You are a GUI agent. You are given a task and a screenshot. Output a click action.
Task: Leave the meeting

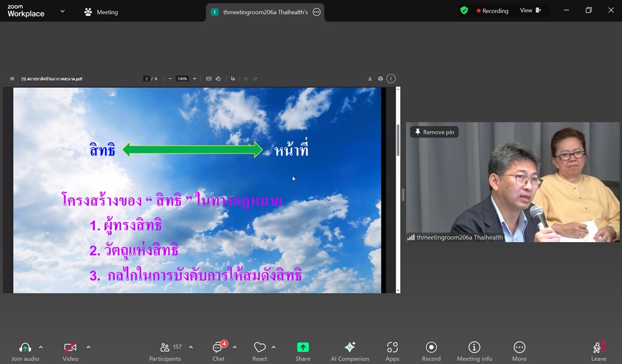[x=598, y=348]
